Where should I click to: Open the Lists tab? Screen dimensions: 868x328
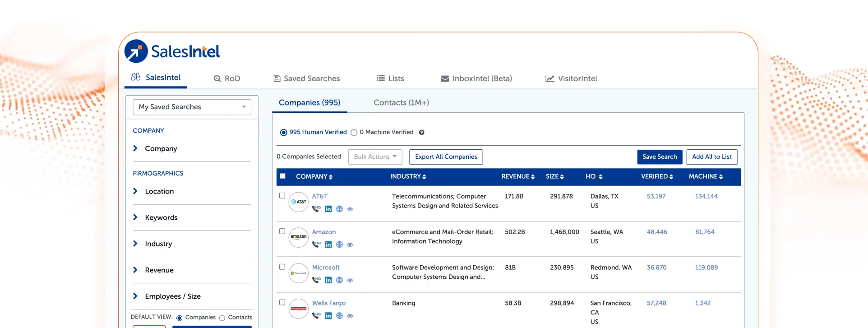pyautogui.click(x=391, y=79)
